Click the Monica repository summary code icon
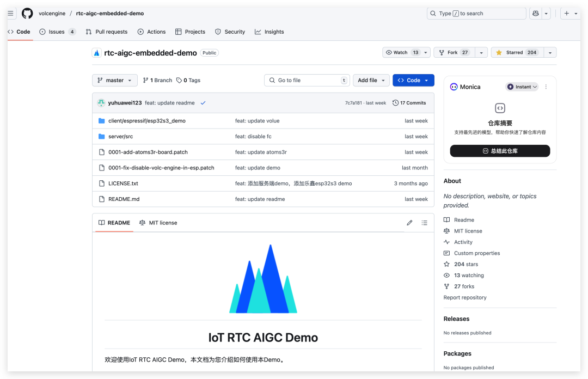This screenshot has width=588, height=379. [x=500, y=108]
